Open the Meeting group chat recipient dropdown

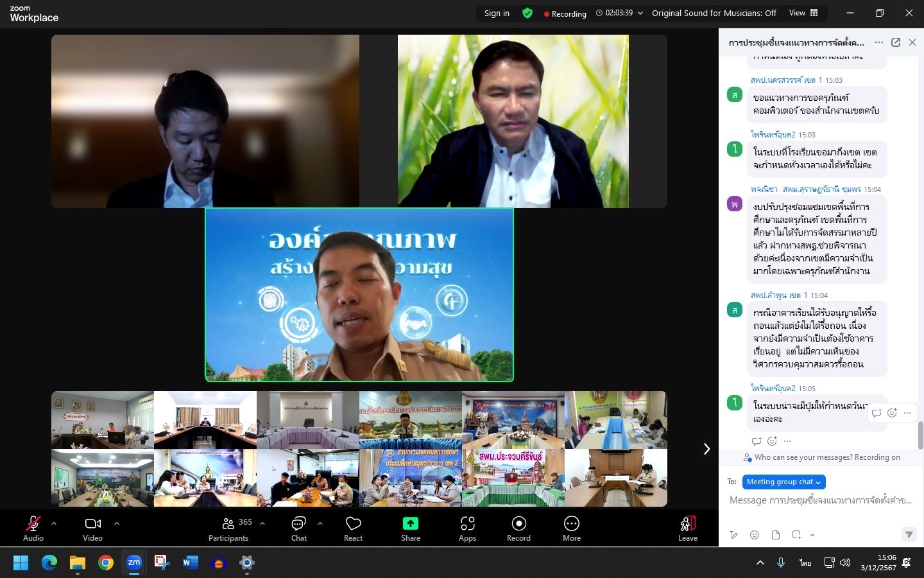coord(783,482)
